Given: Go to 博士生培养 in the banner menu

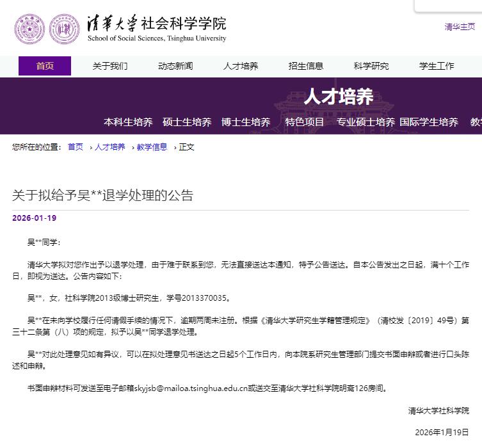Looking at the screenshot, I should [246, 122].
